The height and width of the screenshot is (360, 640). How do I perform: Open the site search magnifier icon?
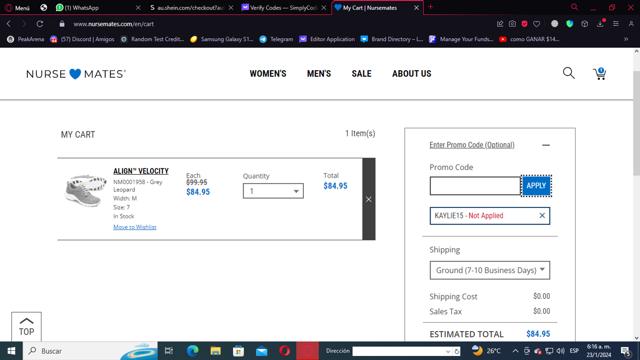coord(569,73)
